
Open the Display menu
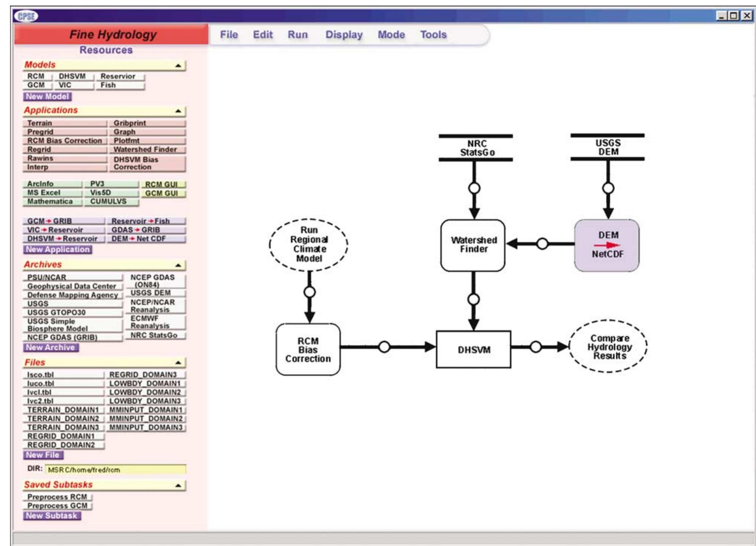click(344, 35)
